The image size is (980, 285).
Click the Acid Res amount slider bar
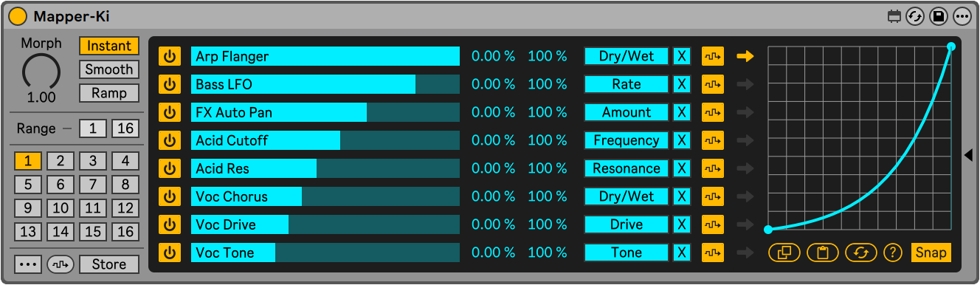325,168
